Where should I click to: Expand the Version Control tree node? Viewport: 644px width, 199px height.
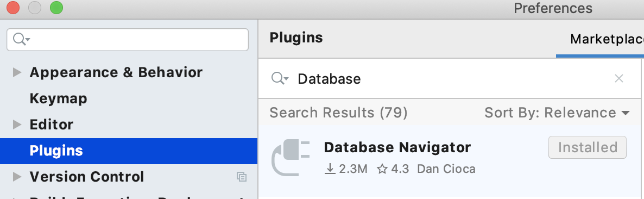(x=17, y=177)
